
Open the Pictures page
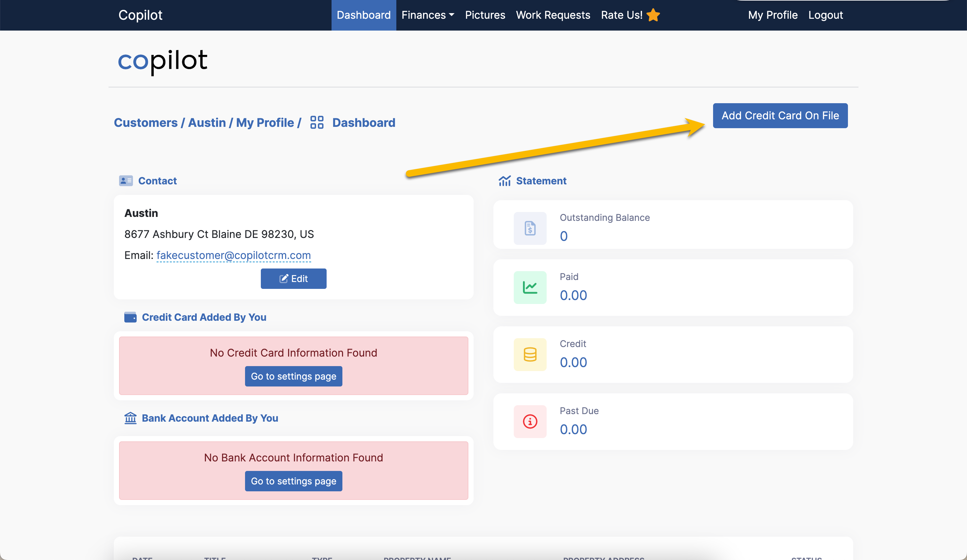coord(485,15)
